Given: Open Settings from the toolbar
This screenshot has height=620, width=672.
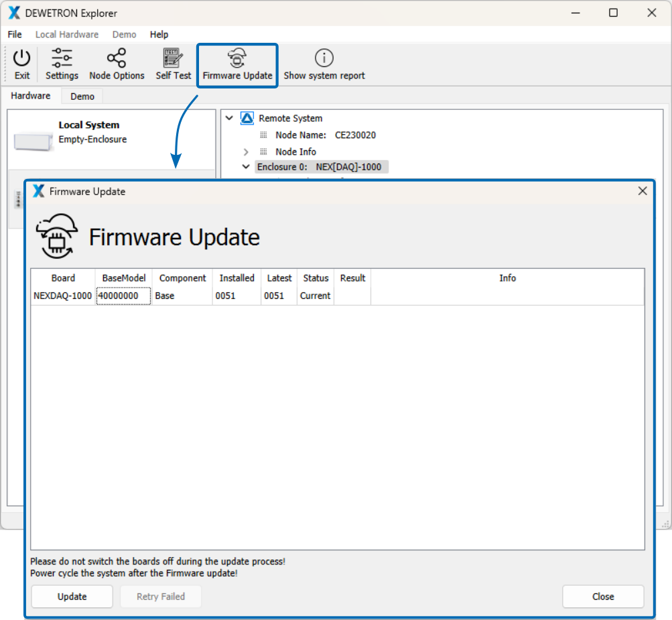Looking at the screenshot, I should point(62,64).
